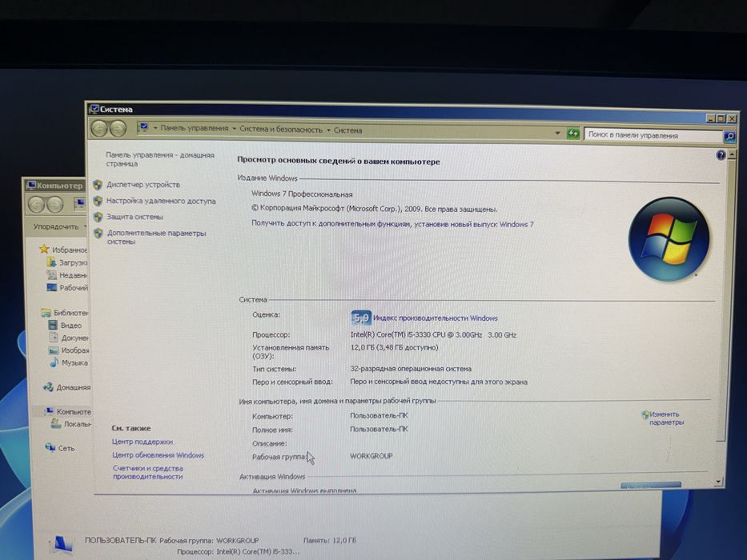Viewport: 747px width, 560px height.
Task: Click the Защита системы shield link
Action: pyautogui.click(x=135, y=217)
